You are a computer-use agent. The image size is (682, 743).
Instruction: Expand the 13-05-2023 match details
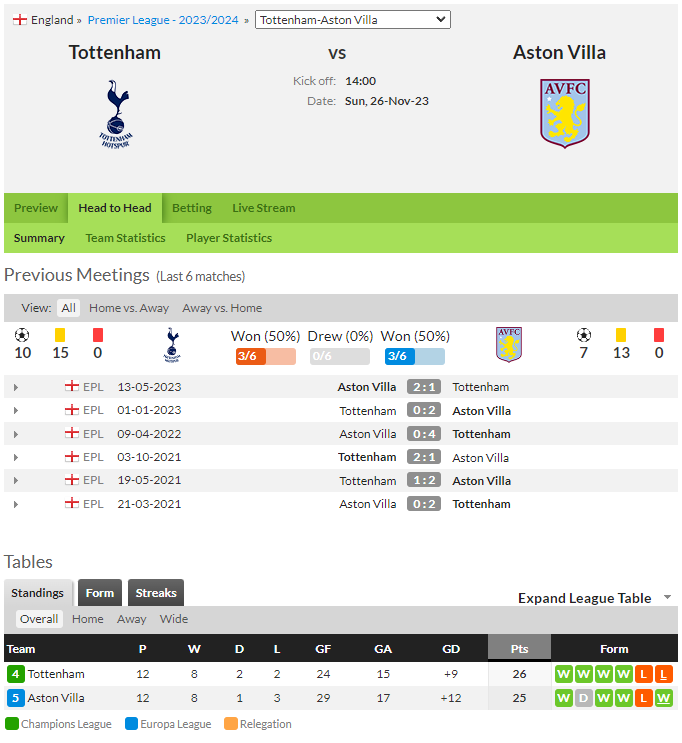(x=16, y=387)
